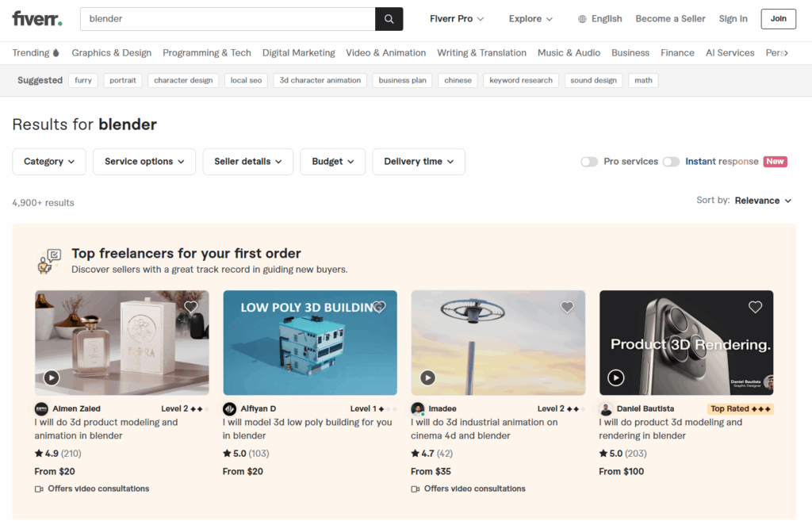
Task: Click the Fiverr logo
Action: pos(36,18)
